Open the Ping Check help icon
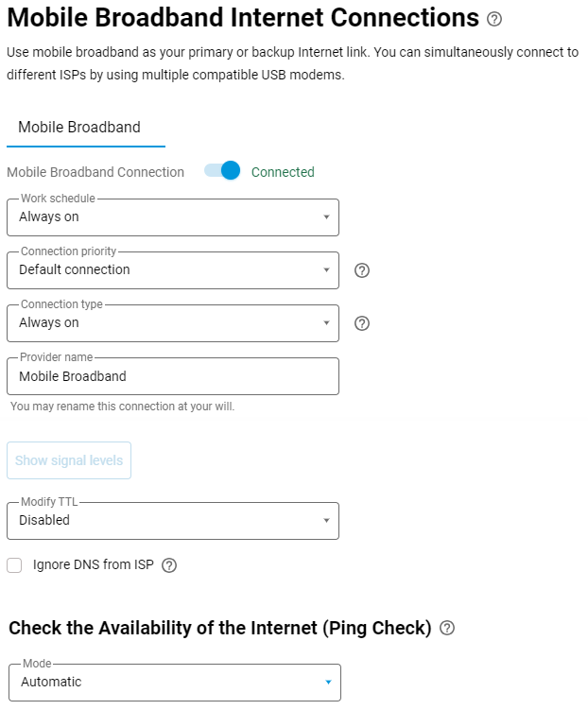The height and width of the screenshot is (710, 588). (447, 628)
